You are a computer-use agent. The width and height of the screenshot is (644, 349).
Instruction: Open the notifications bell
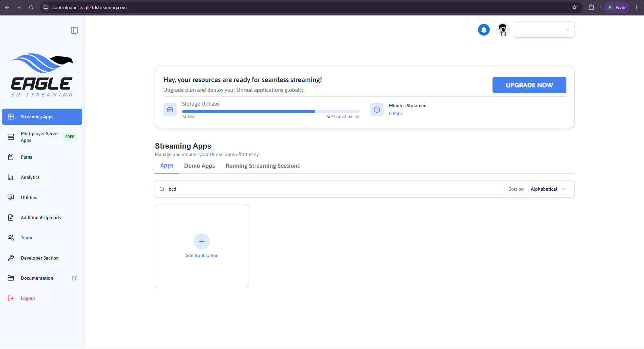(x=484, y=30)
